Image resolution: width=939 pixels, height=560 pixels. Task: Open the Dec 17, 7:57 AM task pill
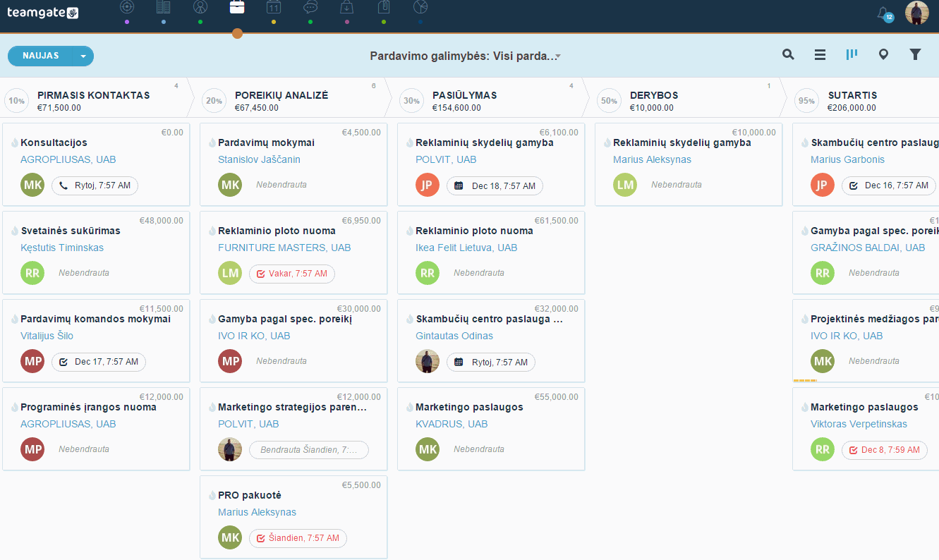click(x=98, y=362)
